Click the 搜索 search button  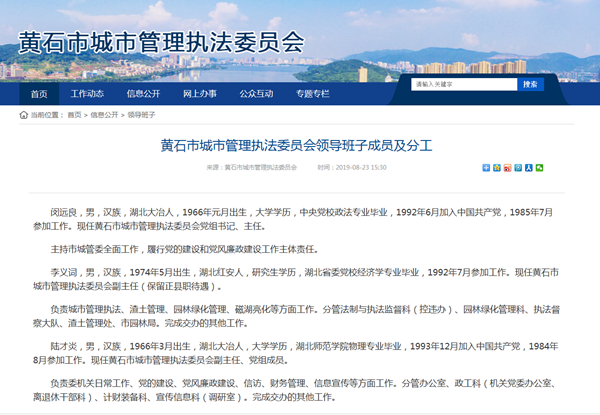[x=530, y=84]
